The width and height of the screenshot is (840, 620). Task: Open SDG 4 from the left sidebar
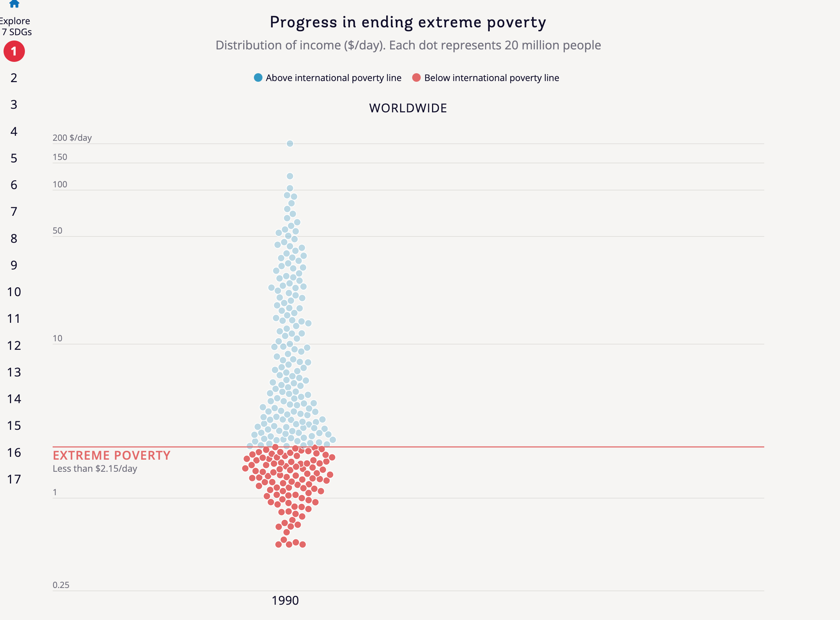[x=14, y=132]
